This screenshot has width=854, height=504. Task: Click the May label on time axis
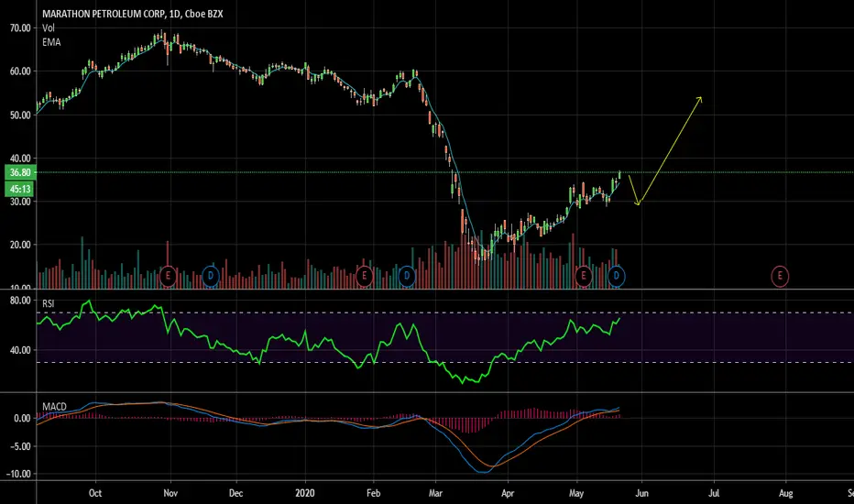click(576, 493)
